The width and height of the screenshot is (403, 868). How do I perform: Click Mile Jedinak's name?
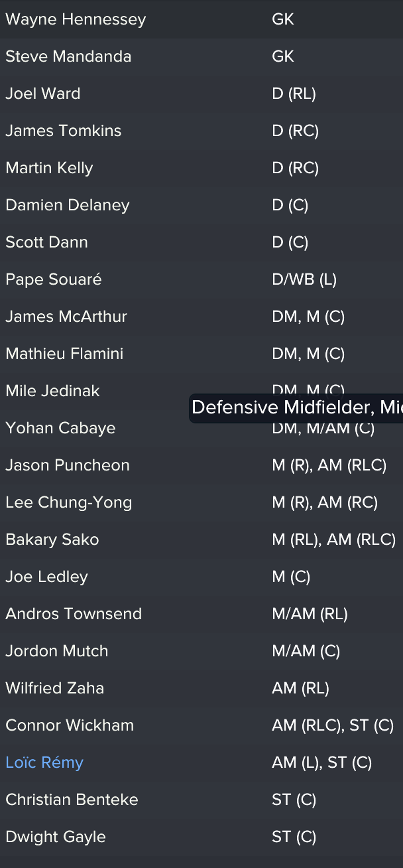[x=52, y=391]
